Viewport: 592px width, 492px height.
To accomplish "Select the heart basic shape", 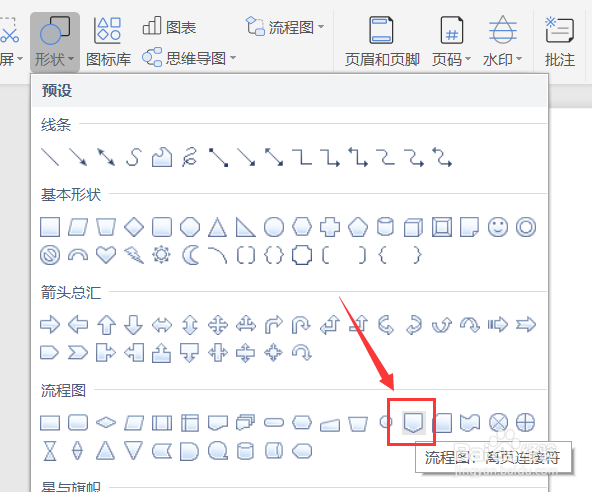I will 106,255.
